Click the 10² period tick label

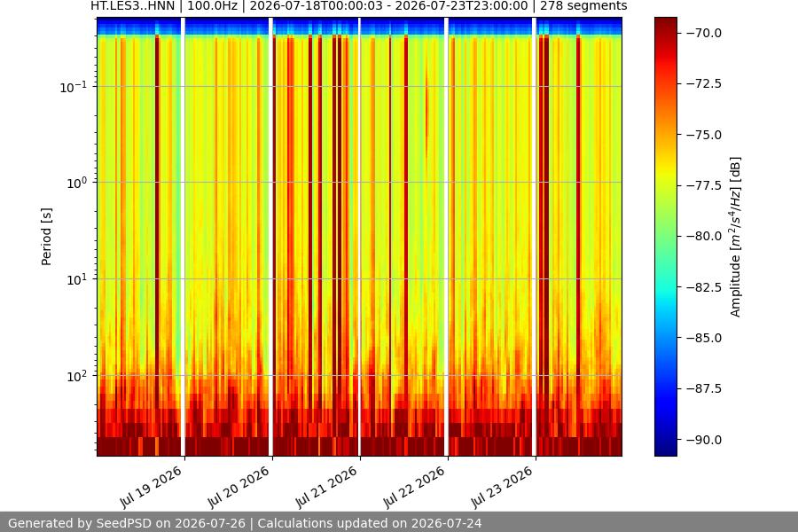point(76,376)
